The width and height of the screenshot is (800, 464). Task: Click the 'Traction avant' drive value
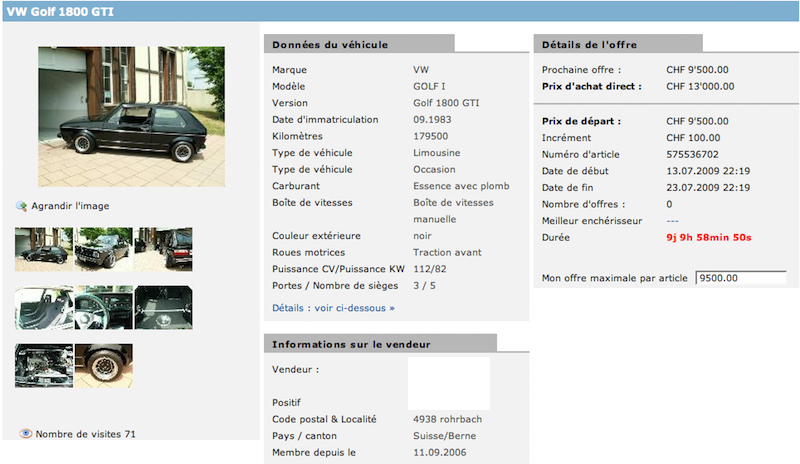coord(447,252)
